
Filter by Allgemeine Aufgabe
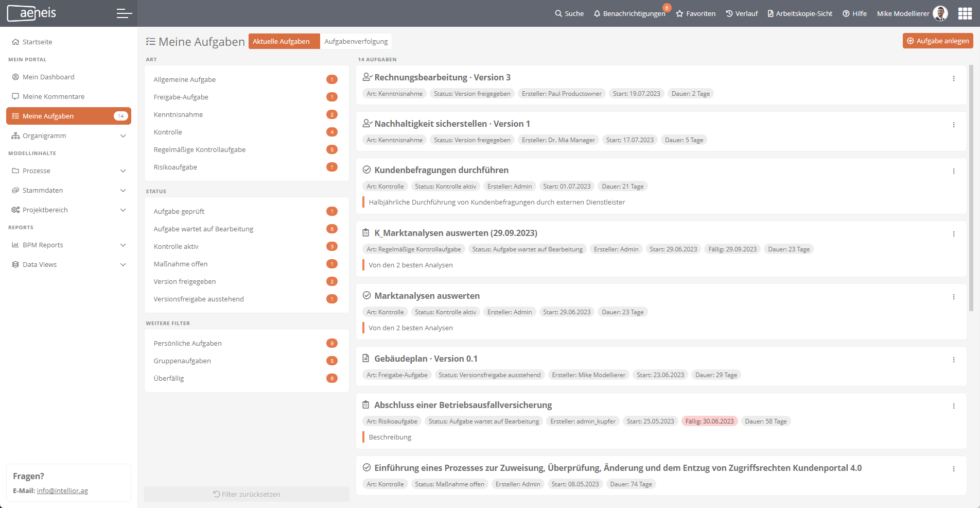247,79
